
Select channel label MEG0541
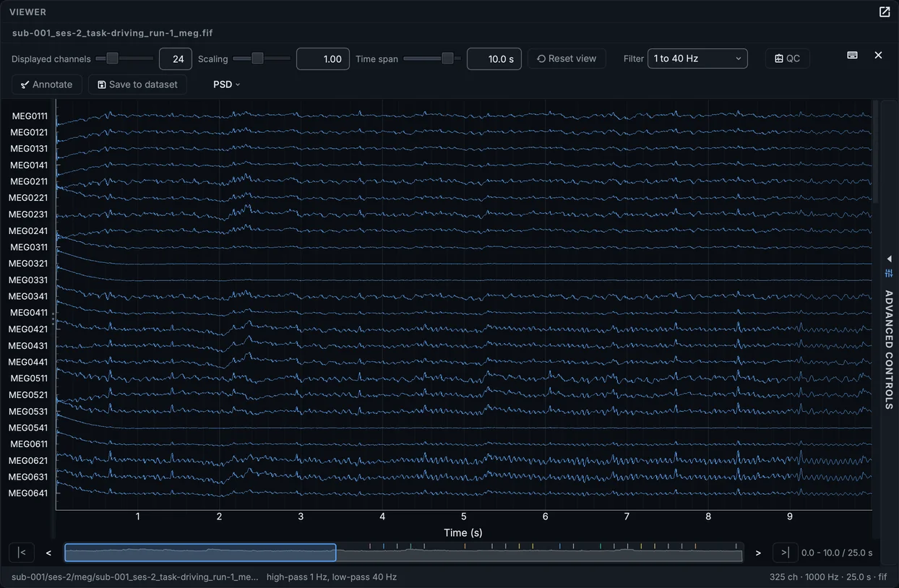pos(29,428)
